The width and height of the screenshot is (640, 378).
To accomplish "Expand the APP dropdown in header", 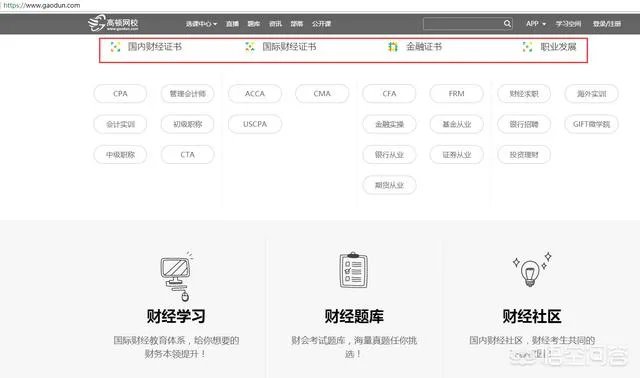I will click(536, 24).
